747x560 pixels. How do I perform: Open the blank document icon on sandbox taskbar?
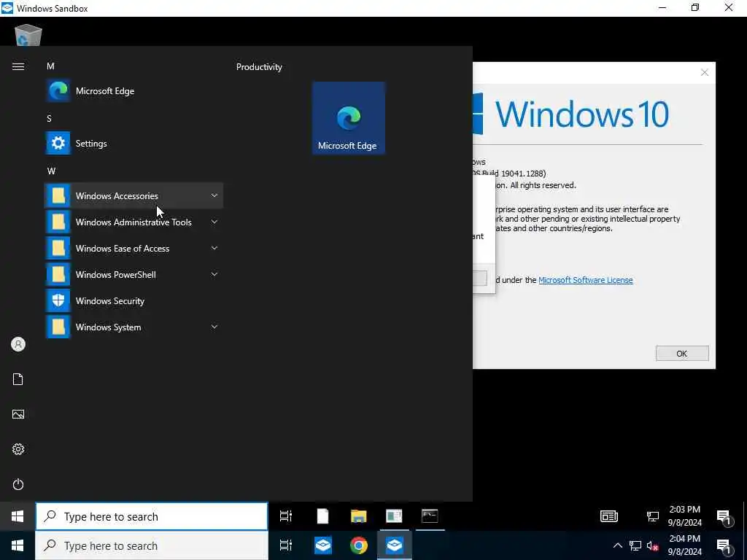322,516
